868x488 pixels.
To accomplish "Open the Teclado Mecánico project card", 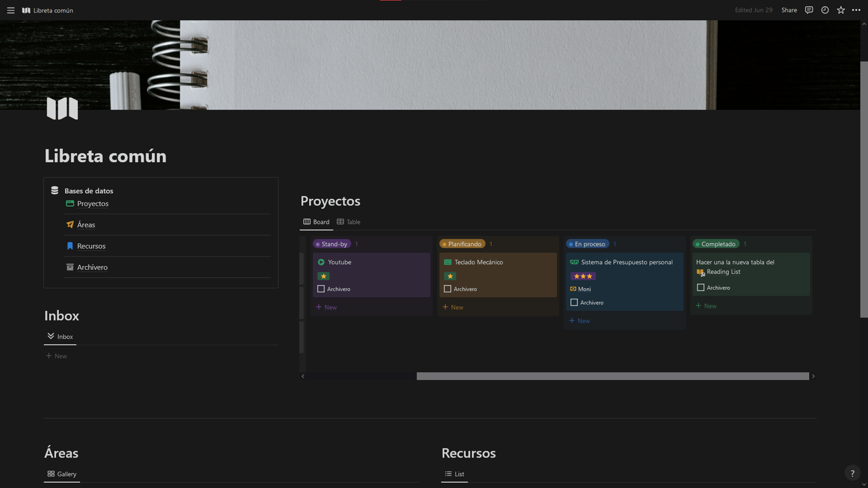I will (498, 274).
